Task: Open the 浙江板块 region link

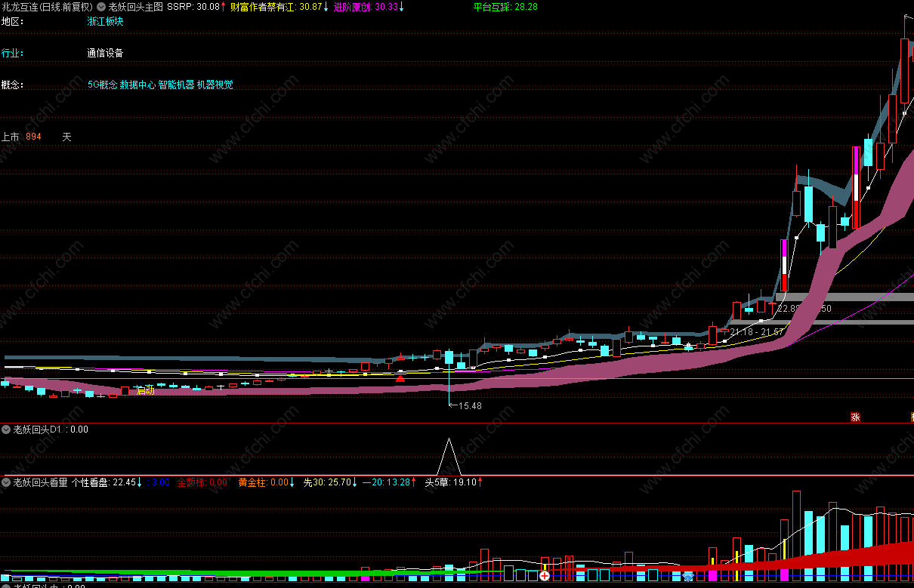Action: coord(105,21)
